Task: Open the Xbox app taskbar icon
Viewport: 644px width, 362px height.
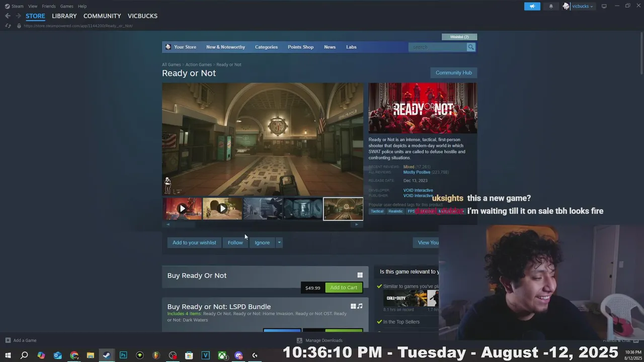Action: pos(222,355)
